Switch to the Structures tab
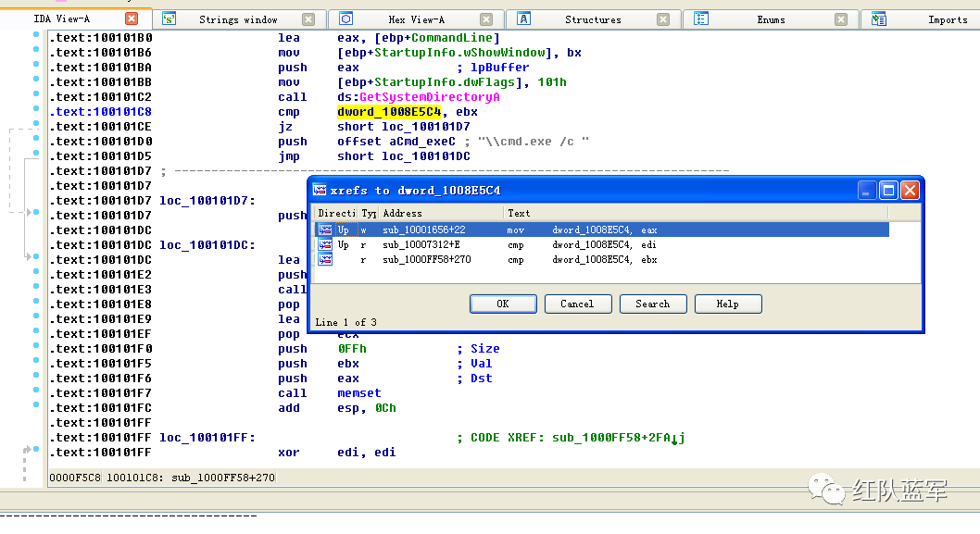This screenshot has height=534, width=980. [x=593, y=19]
